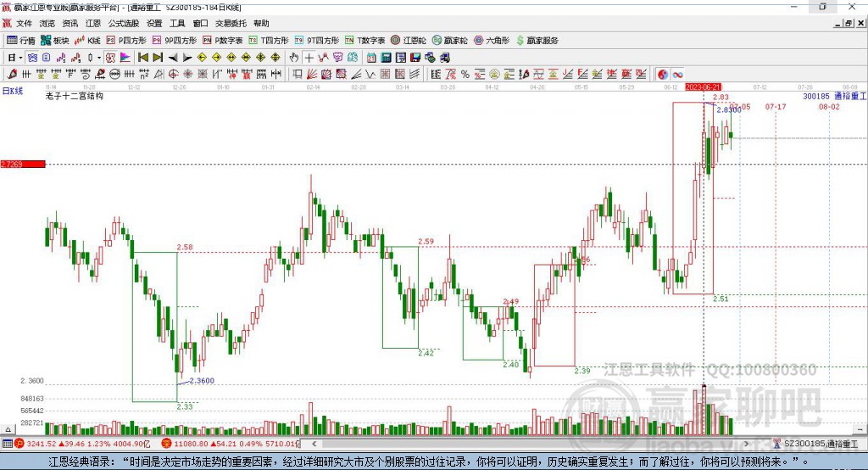Open the 江恩 menu

pos(92,24)
